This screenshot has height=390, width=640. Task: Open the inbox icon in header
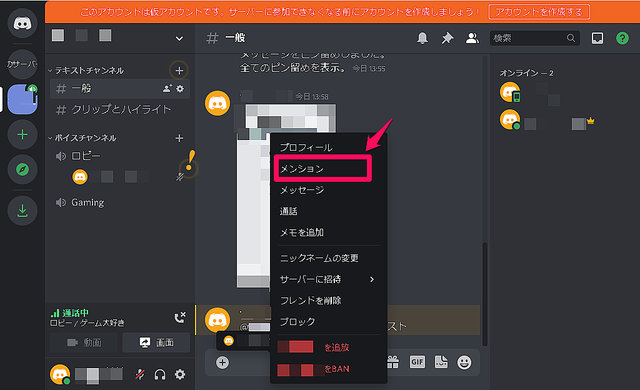coord(598,38)
